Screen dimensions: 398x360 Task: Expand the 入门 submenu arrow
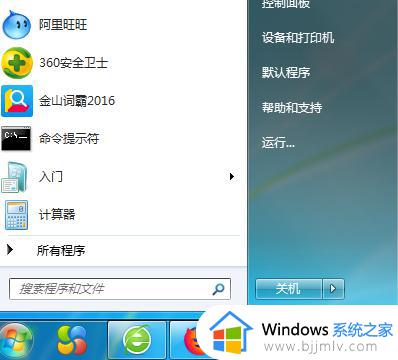pos(232,176)
